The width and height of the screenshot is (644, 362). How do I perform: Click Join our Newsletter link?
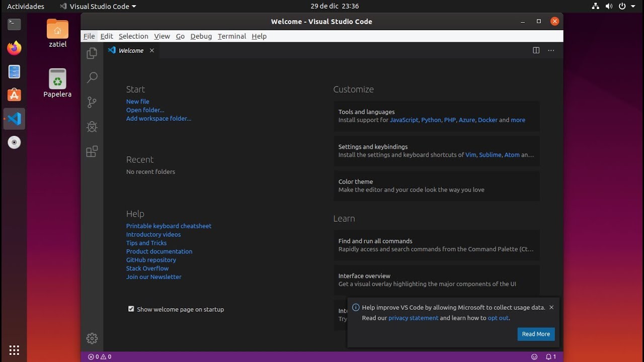[x=154, y=277]
